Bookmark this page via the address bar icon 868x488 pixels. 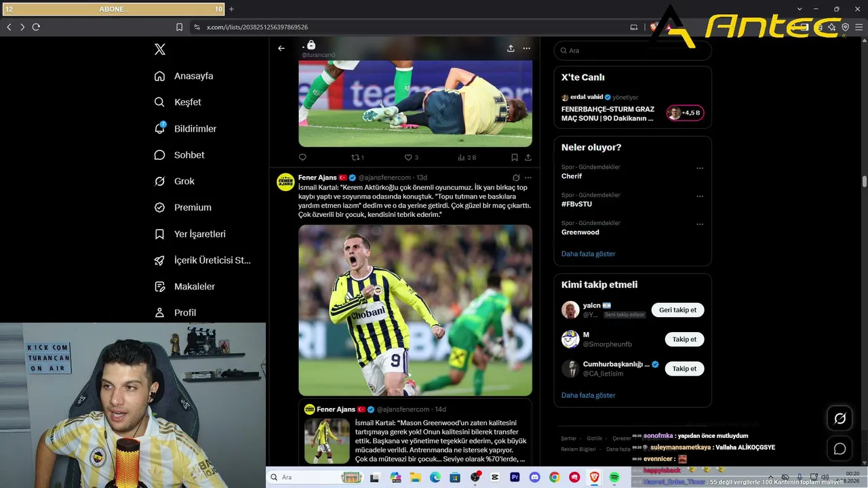point(179,27)
